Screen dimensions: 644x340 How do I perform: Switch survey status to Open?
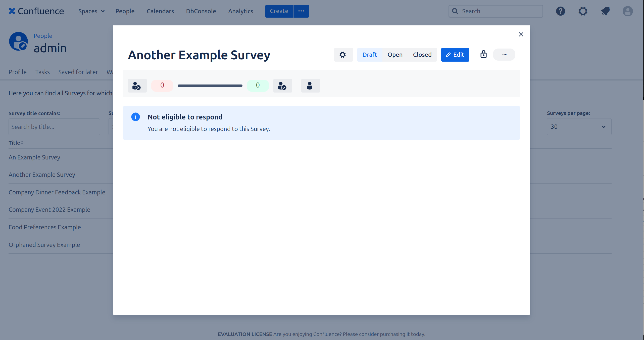tap(395, 55)
